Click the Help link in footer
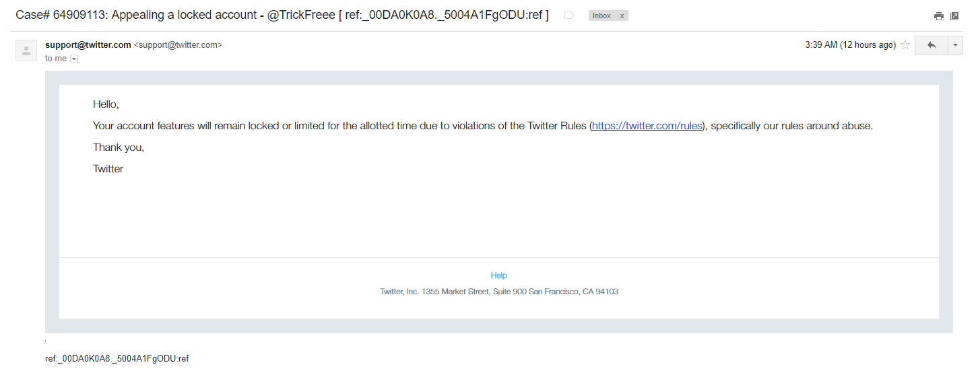 498,275
